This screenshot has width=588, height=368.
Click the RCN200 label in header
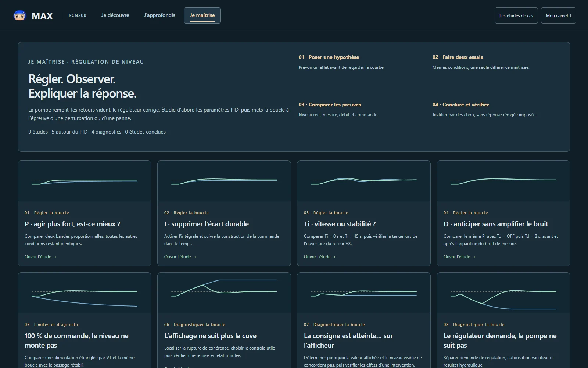coord(77,15)
